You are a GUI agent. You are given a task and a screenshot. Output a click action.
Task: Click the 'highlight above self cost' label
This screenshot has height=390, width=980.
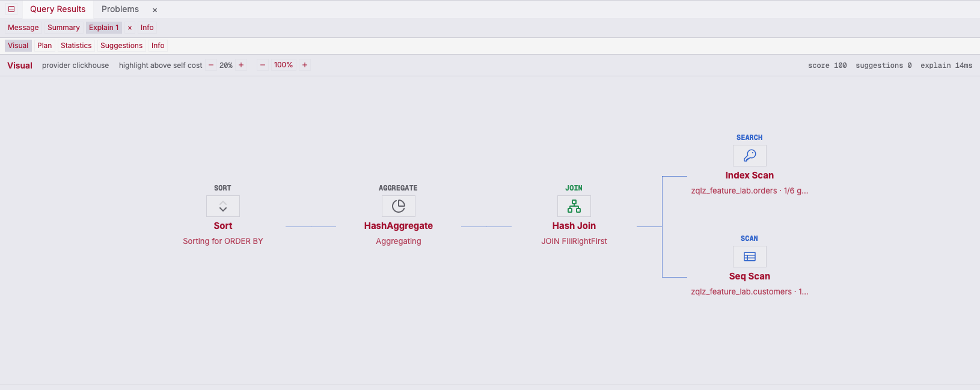coord(161,66)
